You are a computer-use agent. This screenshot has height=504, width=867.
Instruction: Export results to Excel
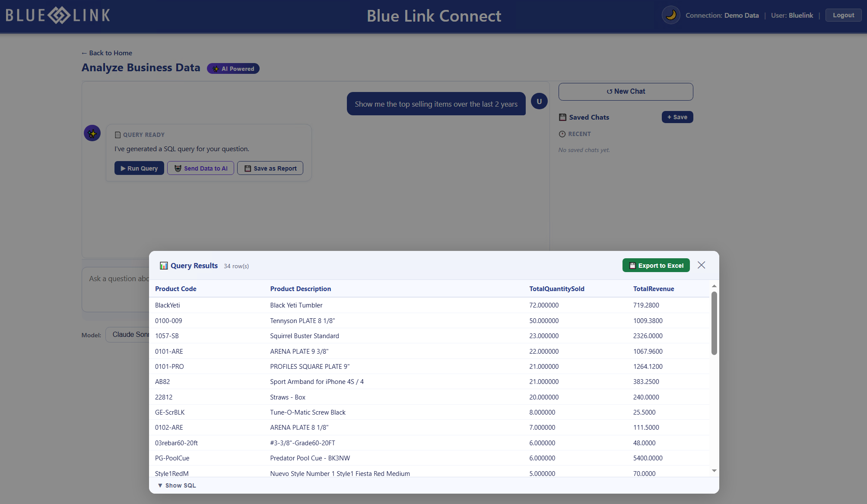click(x=656, y=265)
